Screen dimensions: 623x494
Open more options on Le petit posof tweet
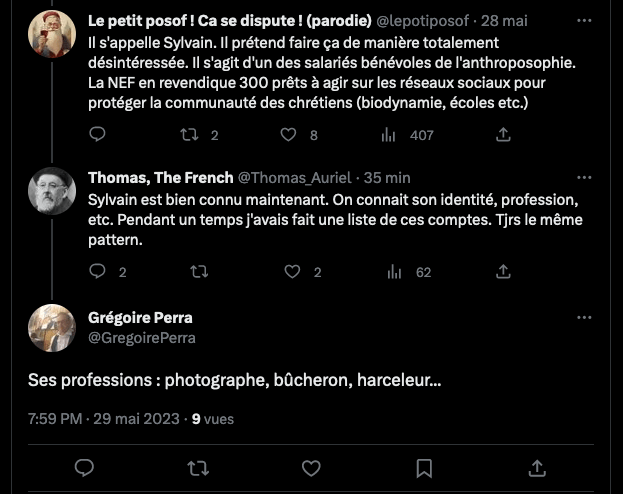(585, 19)
